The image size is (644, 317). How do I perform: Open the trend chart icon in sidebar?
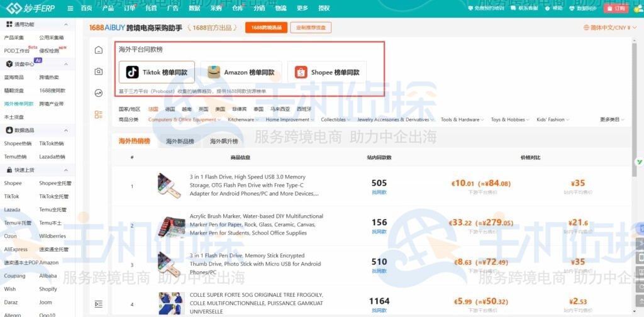pos(99,93)
